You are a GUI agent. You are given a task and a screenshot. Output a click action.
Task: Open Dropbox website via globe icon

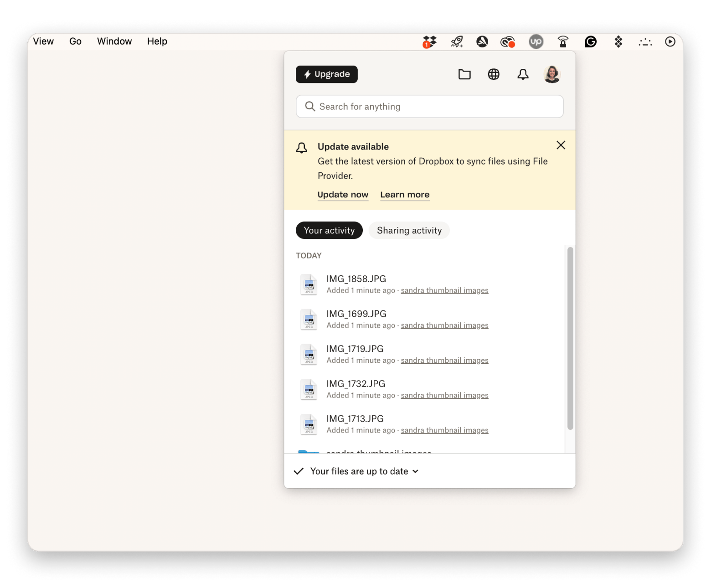(494, 74)
